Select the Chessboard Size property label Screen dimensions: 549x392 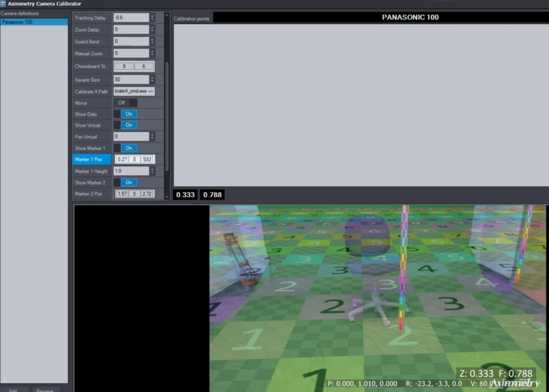91,66
